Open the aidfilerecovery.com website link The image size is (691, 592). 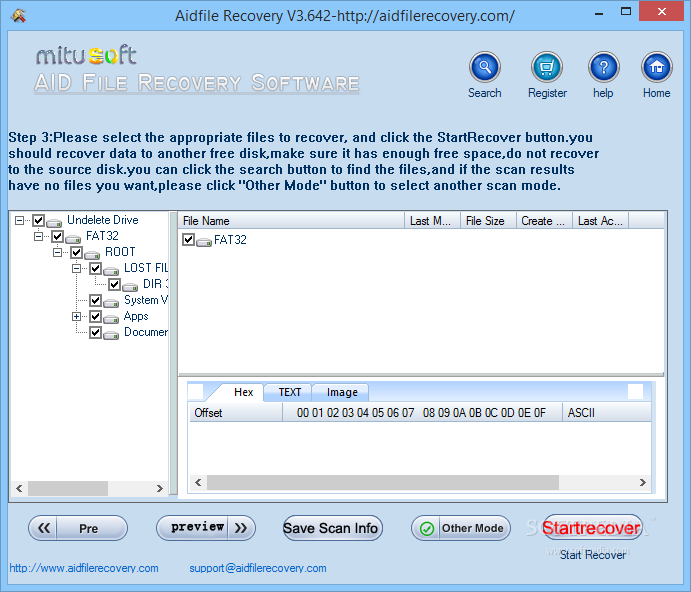coord(84,568)
